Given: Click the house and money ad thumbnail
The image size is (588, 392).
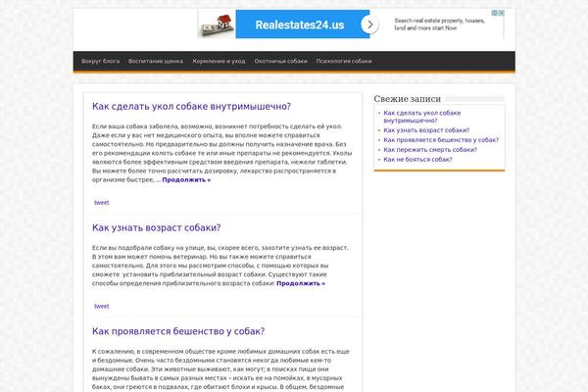Looking at the screenshot, I should pos(217,24).
